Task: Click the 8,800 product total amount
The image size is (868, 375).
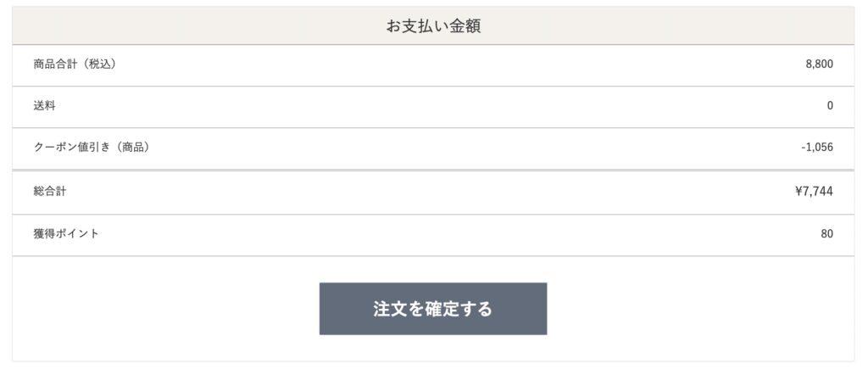Action: click(x=819, y=65)
